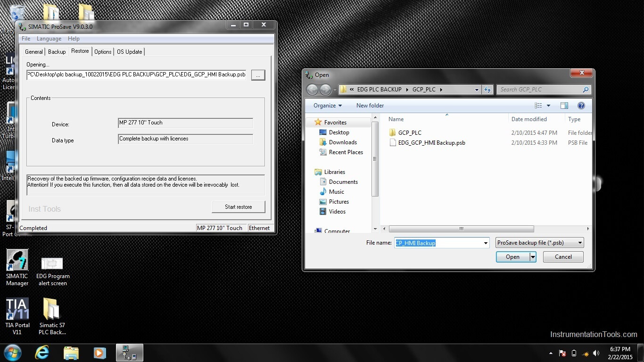
Task: Open the view options dropdown arrow
Action: point(548,106)
